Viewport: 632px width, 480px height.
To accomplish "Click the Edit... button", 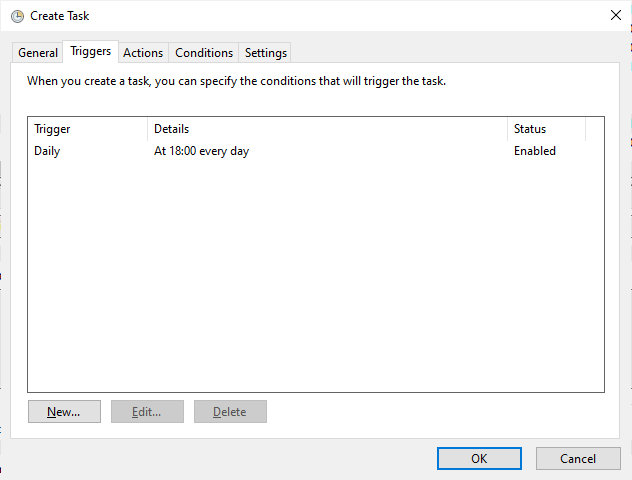I will pos(148,411).
